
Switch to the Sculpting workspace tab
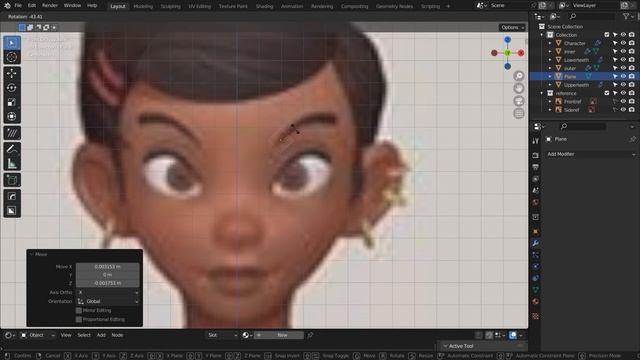171,6
